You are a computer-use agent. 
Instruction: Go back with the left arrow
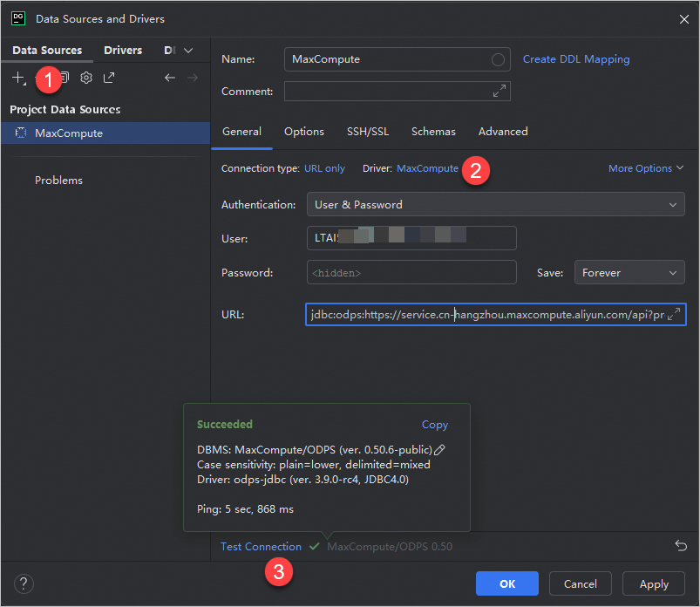click(x=170, y=78)
